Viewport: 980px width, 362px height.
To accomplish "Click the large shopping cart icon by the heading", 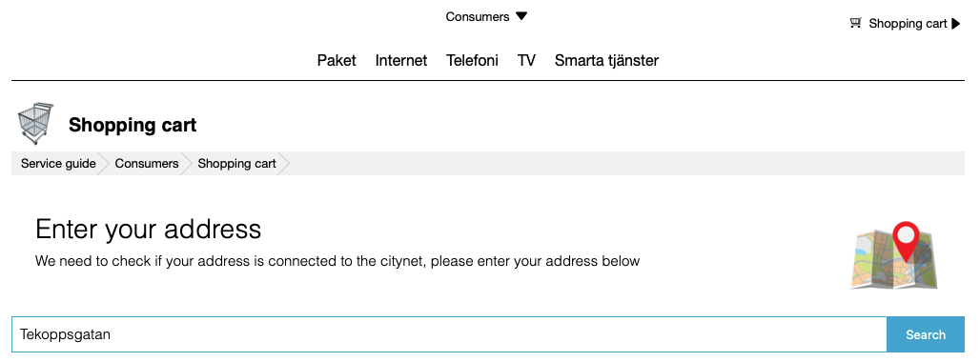I will tap(35, 124).
